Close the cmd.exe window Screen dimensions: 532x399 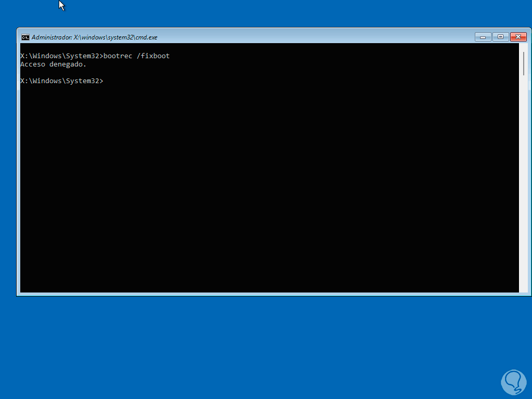(x=518, y=37)
